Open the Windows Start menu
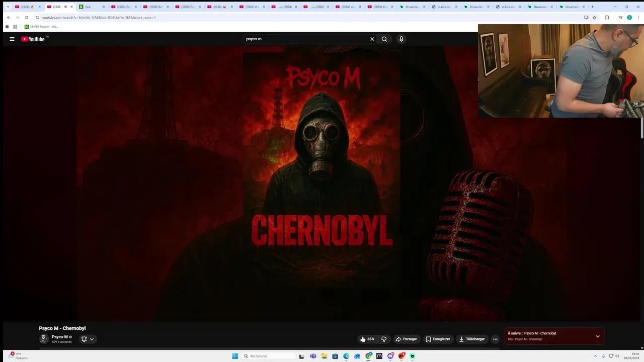This screenshot has height=362, width=644. (x=235, y=356)
